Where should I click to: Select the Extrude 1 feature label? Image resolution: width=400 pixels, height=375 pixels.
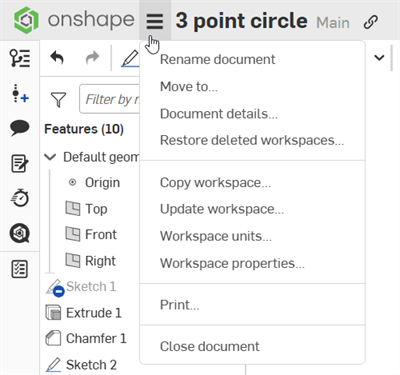[x=94, y=313]
